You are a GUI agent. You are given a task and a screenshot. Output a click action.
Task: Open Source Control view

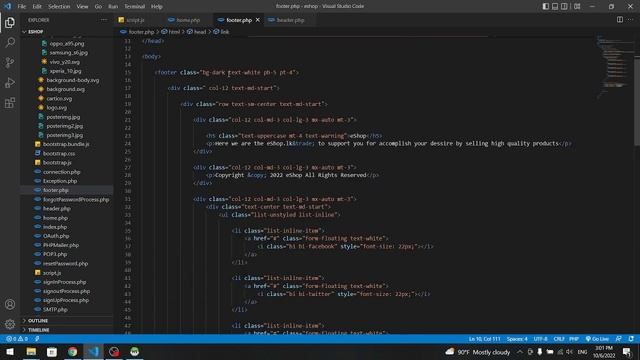10,62
